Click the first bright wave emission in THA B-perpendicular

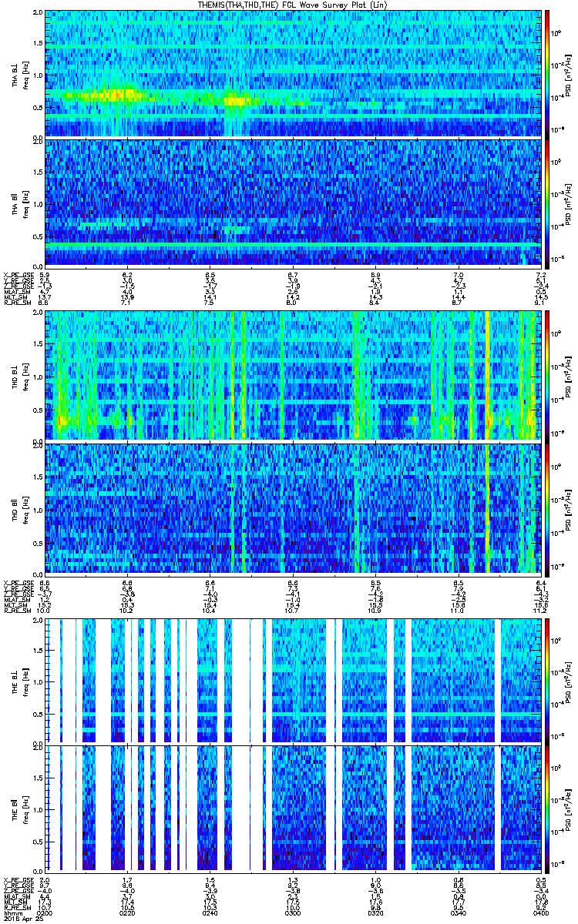pos(112,95)
